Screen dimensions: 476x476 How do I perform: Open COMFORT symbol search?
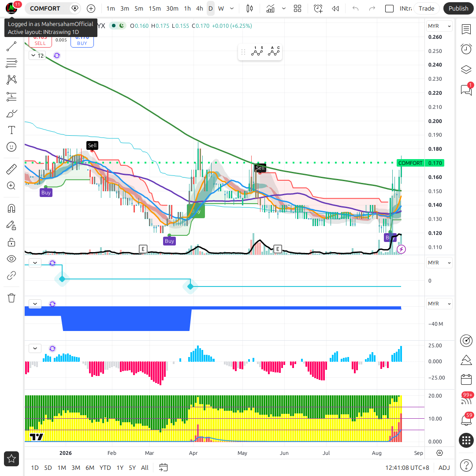pos(45,8)
